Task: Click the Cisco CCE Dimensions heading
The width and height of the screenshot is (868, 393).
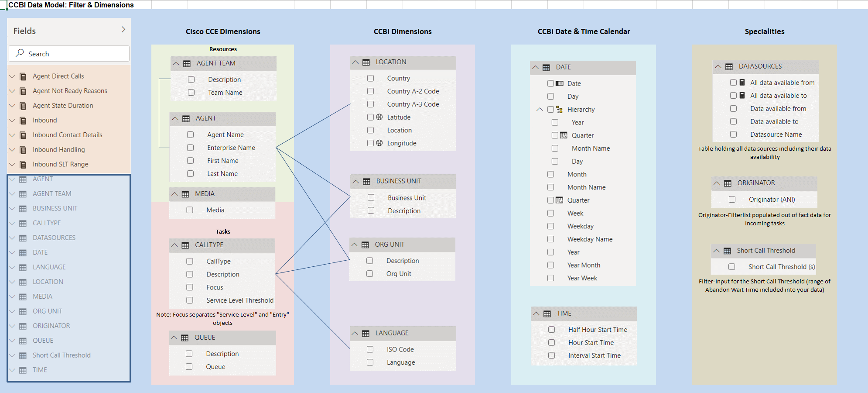Action: (223, 31)
